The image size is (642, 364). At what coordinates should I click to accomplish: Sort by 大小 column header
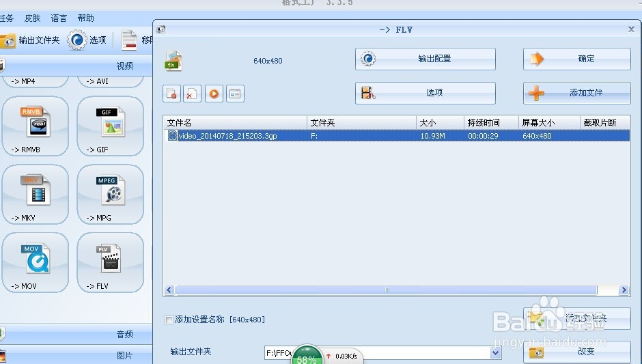click(x=440, y=122)
